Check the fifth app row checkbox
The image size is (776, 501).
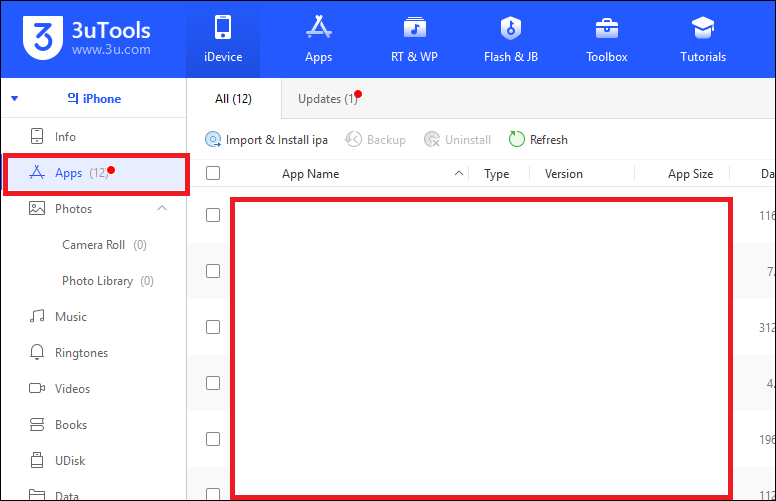click(x=213, y=439)
